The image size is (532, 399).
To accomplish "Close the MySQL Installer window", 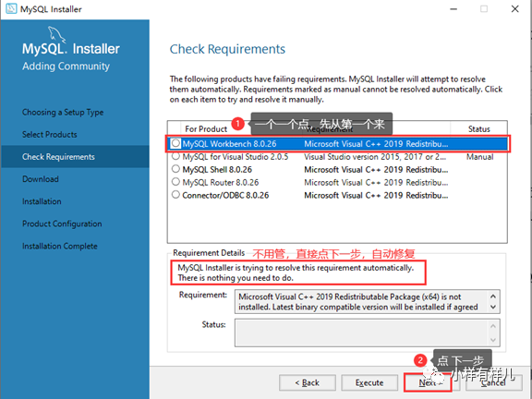I will coord(515,9).
